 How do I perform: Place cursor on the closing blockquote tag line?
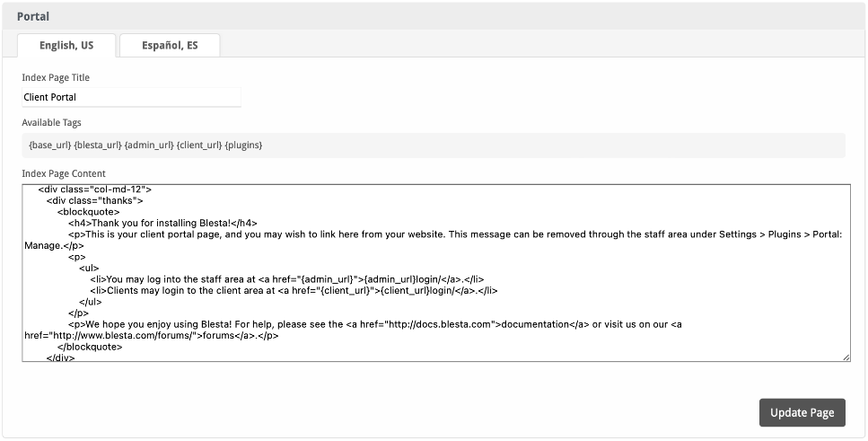click(x=90, y=347)
